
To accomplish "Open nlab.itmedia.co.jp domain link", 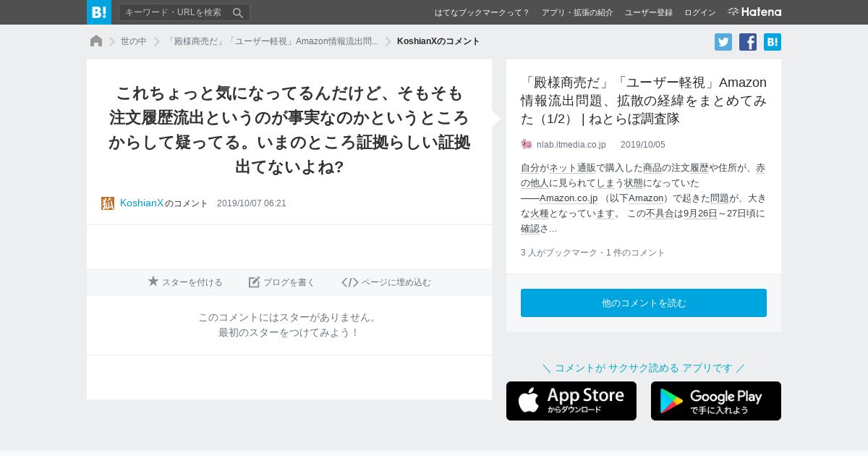I will coord(571,145).
